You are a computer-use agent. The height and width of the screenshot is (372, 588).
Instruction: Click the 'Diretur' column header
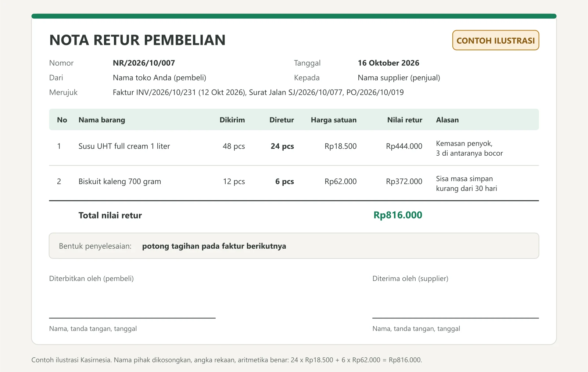[x=282, y=120]
